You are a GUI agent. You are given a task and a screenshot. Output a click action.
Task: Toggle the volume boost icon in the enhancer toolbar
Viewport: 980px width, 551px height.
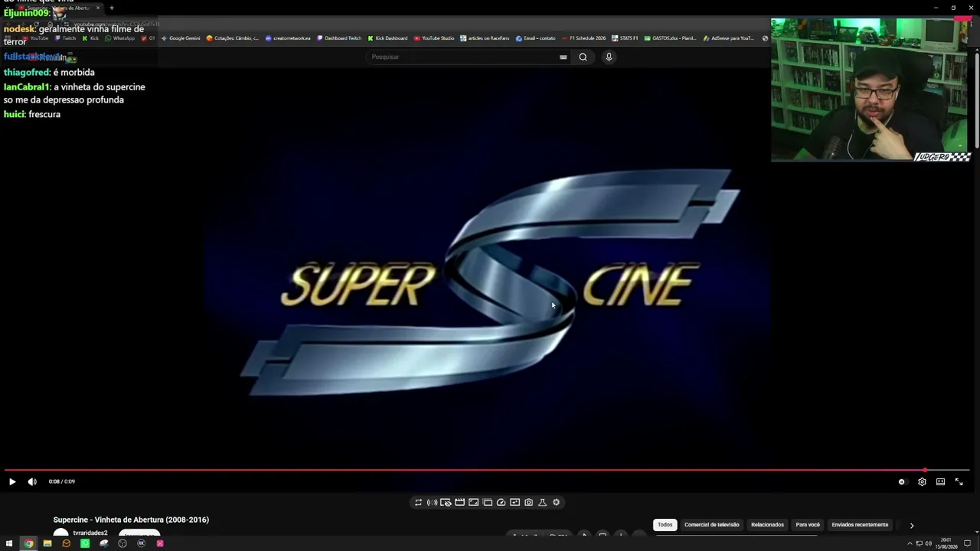tap(432, 502)
